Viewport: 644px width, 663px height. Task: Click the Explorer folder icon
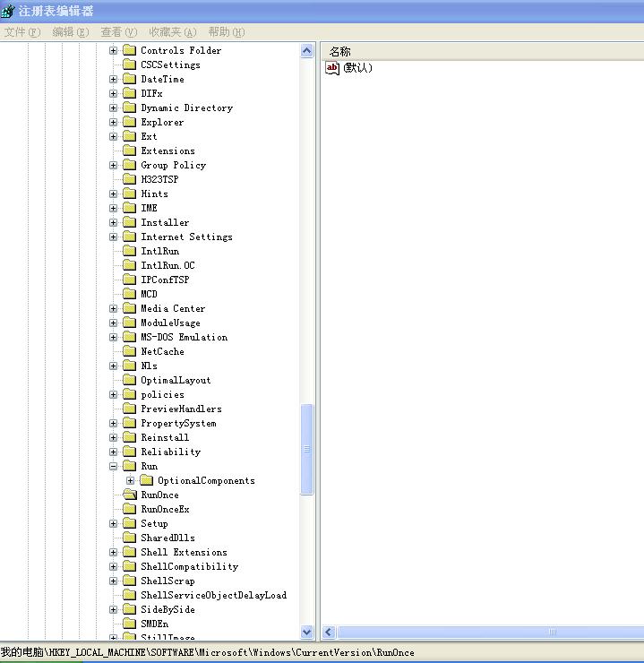coord(129,122)
